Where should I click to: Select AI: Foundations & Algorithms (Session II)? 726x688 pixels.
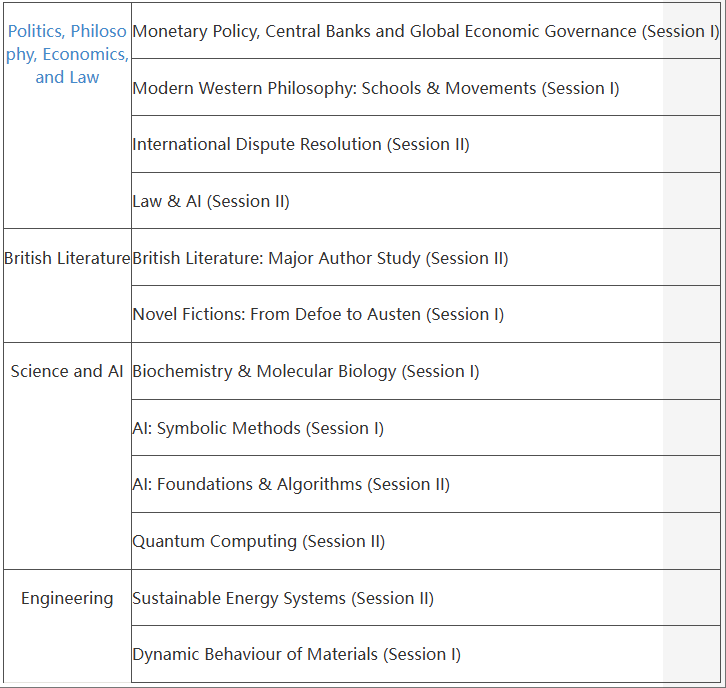[x=291, y=484]
